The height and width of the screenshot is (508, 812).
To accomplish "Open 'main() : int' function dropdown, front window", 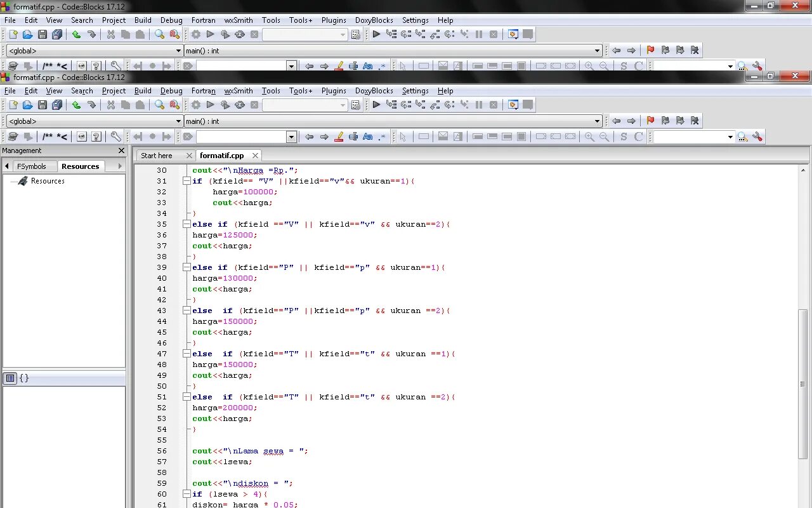I will point(597,121).
